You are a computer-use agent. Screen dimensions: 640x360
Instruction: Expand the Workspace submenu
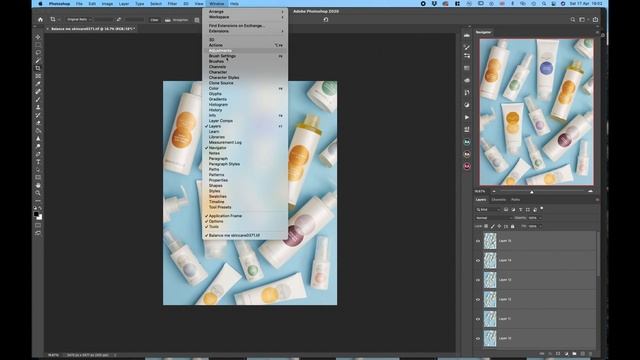pos(245,17)
